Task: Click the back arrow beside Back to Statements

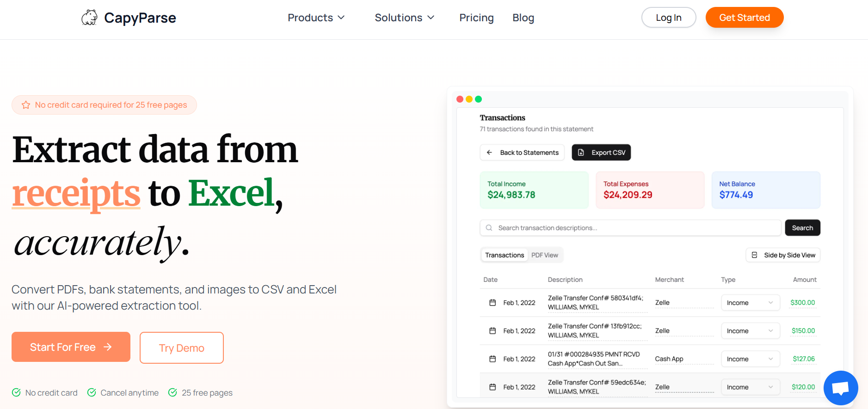Action: click(x=489, y=153)
